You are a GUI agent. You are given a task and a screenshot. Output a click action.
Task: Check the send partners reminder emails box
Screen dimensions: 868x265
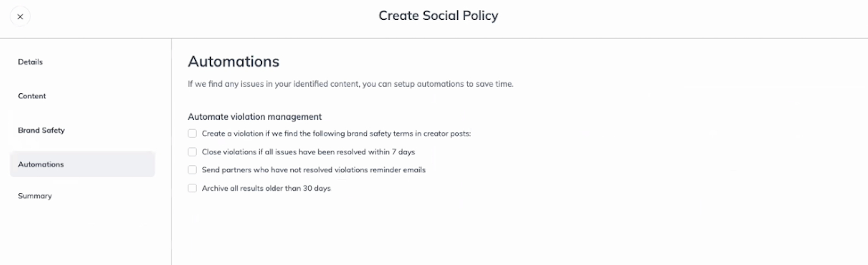tap(192, 170)
